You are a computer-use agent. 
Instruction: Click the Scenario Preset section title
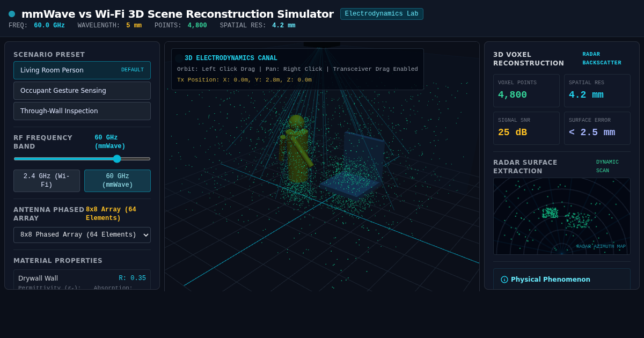coord(49,55)
